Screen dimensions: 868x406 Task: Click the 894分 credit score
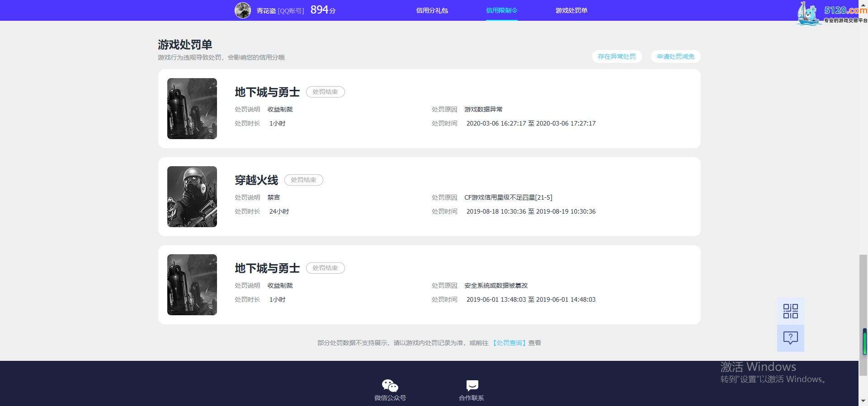[323, 10]
